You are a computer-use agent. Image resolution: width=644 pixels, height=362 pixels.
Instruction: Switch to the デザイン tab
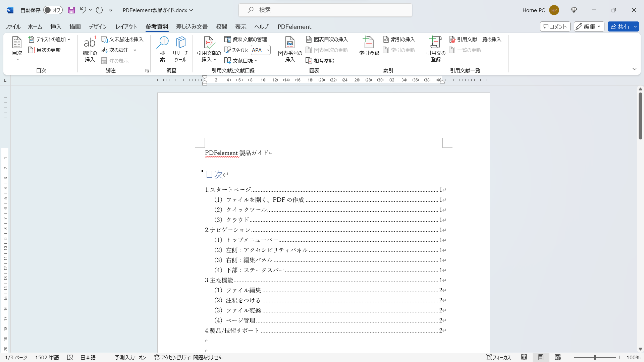click(x=98, y=27)
